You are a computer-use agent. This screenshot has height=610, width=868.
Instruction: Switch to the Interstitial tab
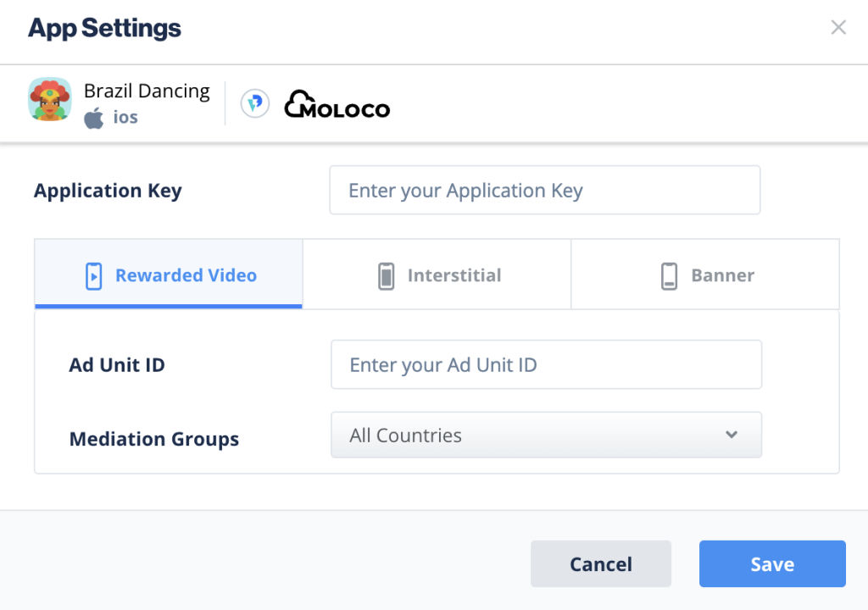436,274
